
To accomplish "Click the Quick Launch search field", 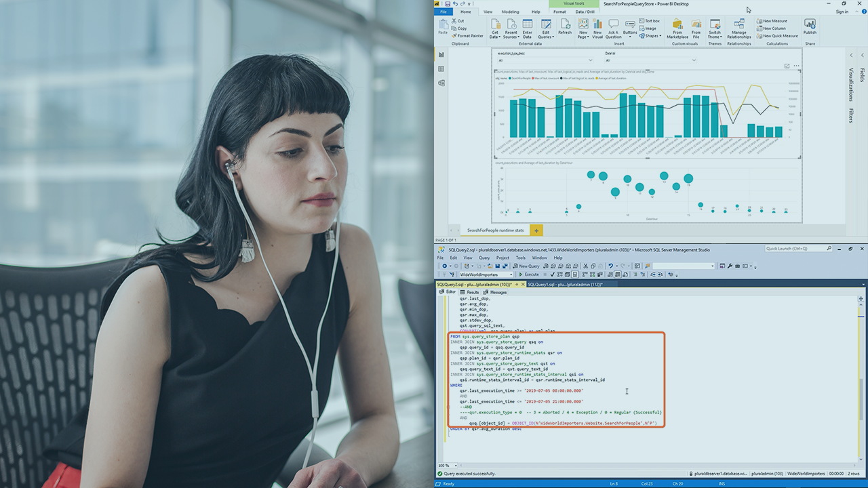I will [800, 249].
